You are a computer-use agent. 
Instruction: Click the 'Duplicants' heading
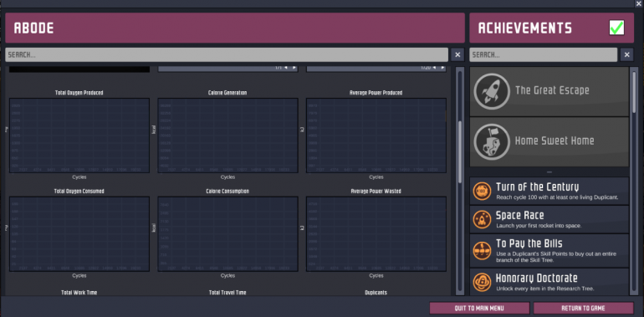[x=376, y=293]
